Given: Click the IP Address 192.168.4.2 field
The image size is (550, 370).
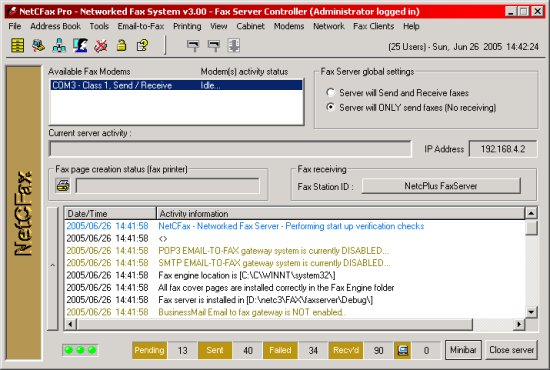Looking at the screenshot, I should 503,149.
